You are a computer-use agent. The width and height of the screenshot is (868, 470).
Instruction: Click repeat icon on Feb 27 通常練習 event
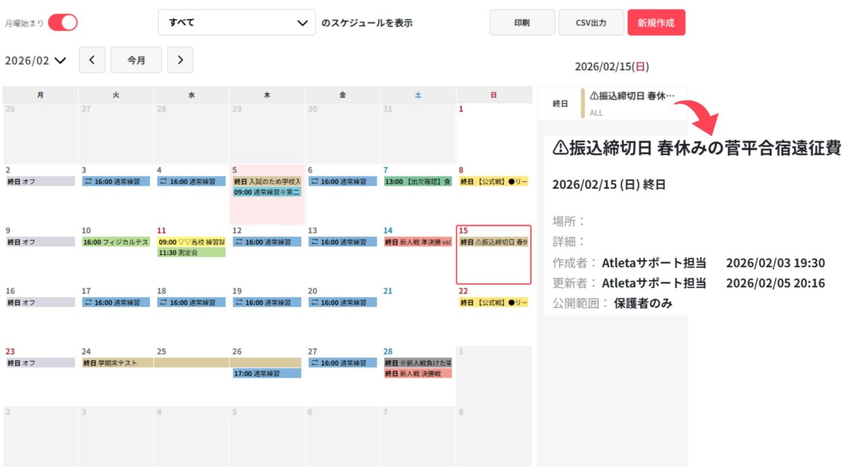[x=314, y=363]
